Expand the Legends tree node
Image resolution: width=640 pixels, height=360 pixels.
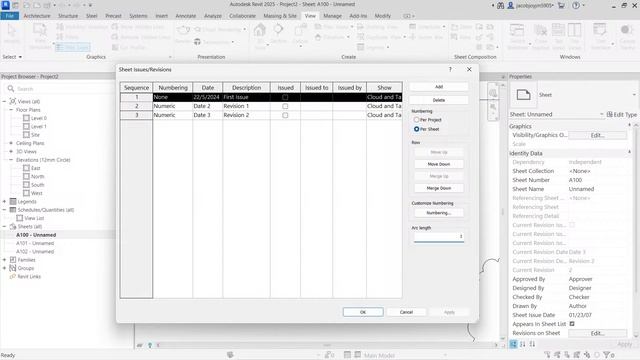[4, 202]
